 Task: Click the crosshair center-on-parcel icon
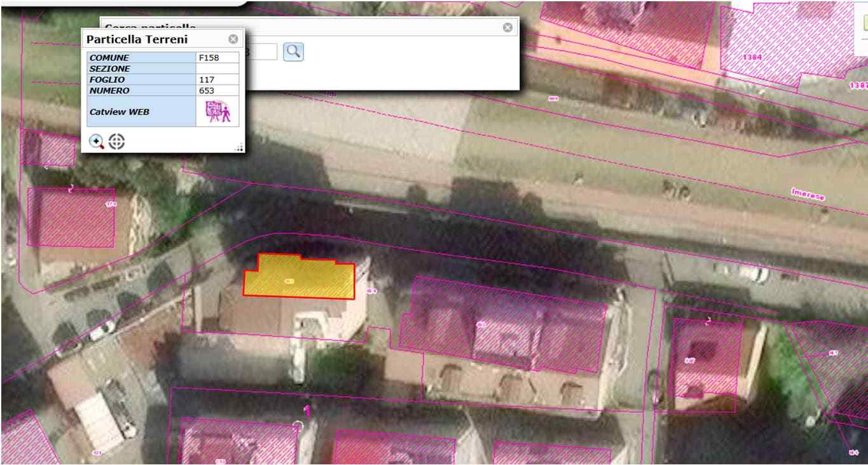116,142
